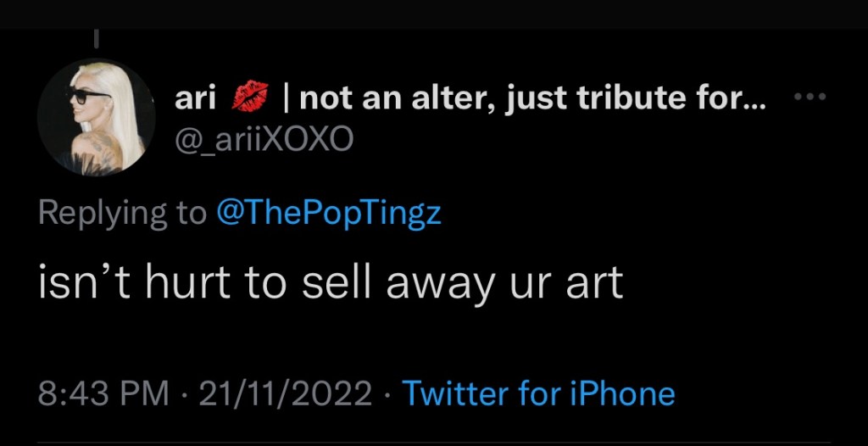Click the display name "ari"
Screen dimensions: 868x446
[x=196, y=100]
